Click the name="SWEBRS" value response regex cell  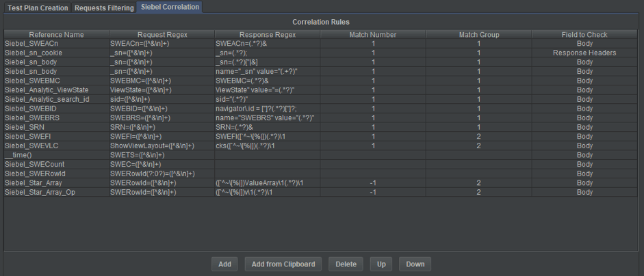(x=268, y=118)
